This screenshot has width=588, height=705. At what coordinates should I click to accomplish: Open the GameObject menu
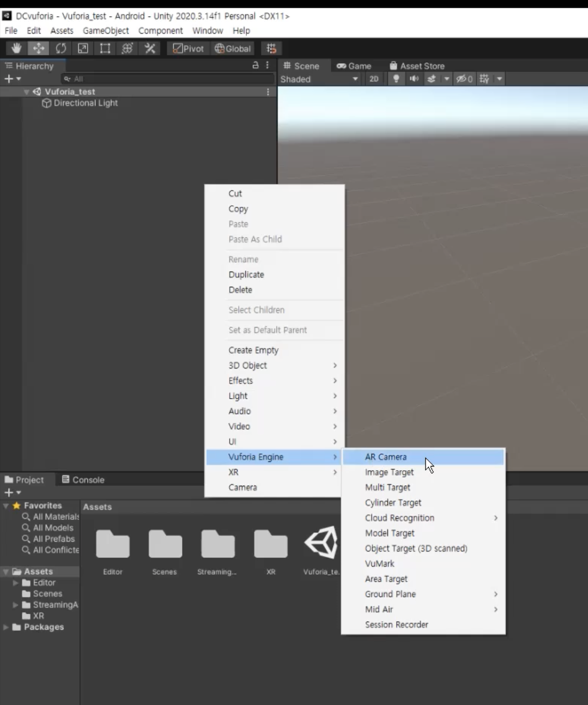coord(106,31)
